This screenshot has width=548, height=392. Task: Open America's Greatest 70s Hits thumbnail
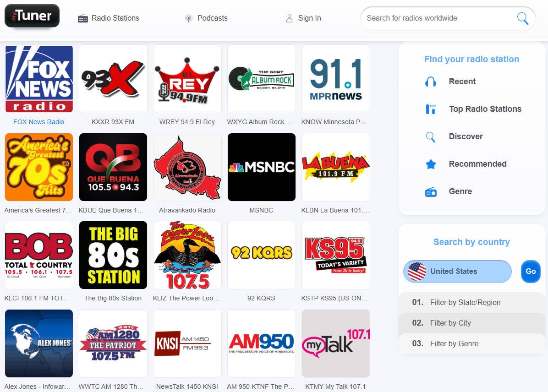(x=39, y=167)
